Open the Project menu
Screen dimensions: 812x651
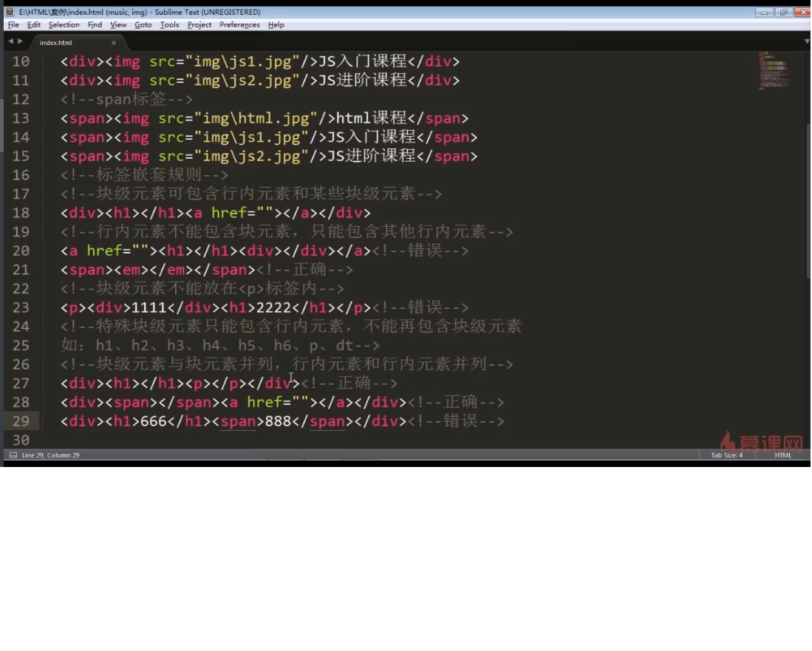tap(199, 25)
